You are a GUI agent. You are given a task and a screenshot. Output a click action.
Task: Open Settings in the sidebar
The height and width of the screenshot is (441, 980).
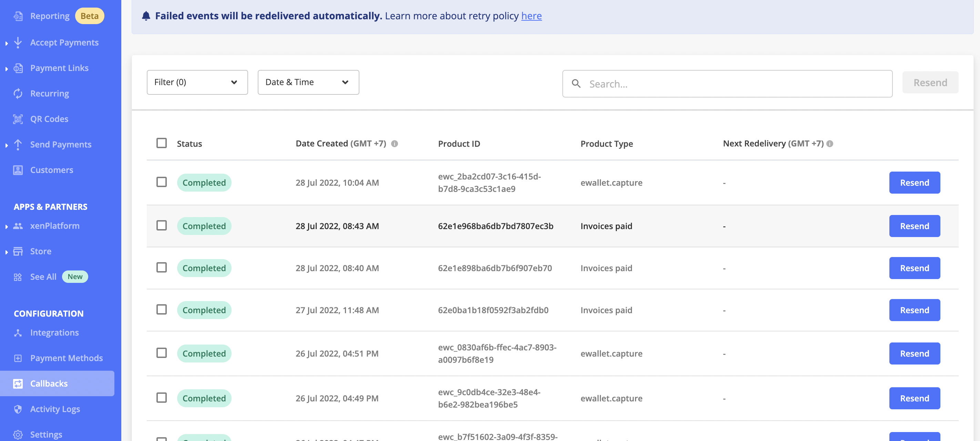click(x=46, y=434)
